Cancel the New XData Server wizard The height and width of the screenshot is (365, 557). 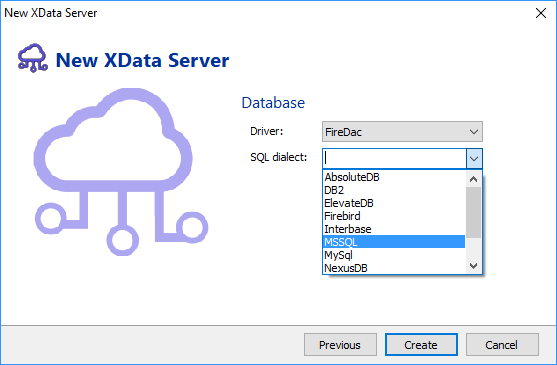click(x=502, y=344)
